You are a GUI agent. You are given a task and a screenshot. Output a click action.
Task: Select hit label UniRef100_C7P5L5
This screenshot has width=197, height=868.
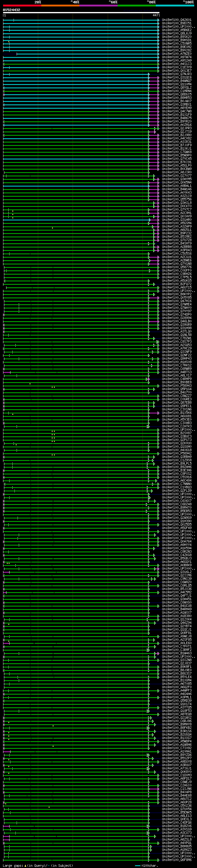(177, 277)
